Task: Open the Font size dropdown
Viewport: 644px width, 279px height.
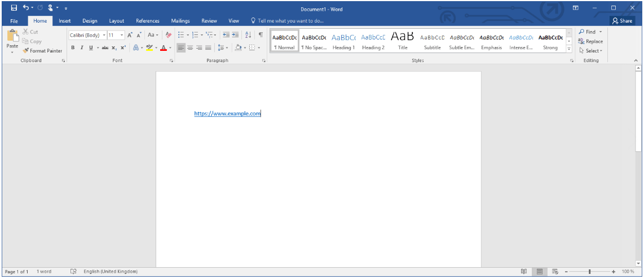Action: click(122, 35)
